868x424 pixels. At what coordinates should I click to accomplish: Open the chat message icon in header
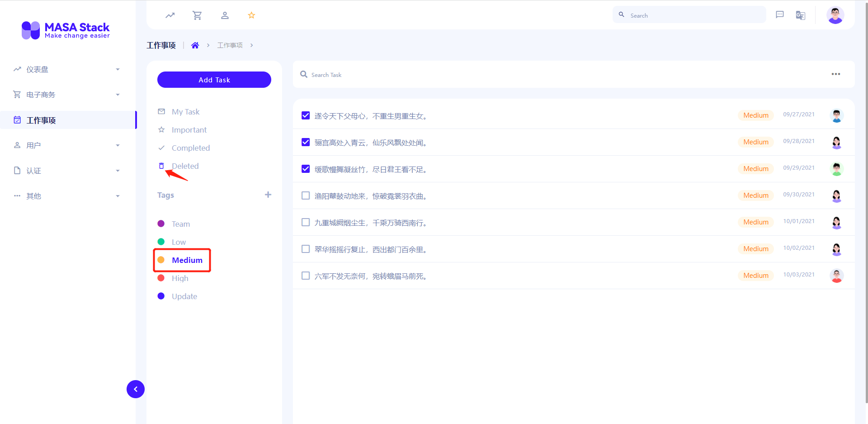pyautogui.click(x=780, y=15)
